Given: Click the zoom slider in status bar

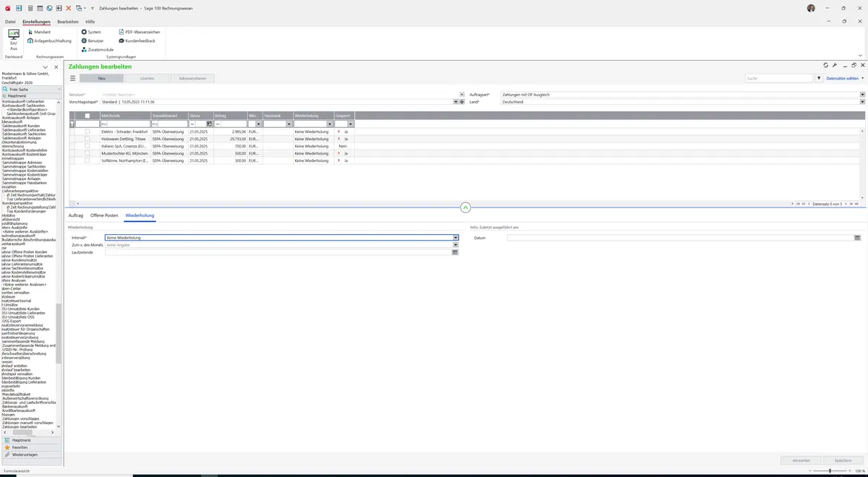Looking at the screenshot, I should (x=830, y=470).
